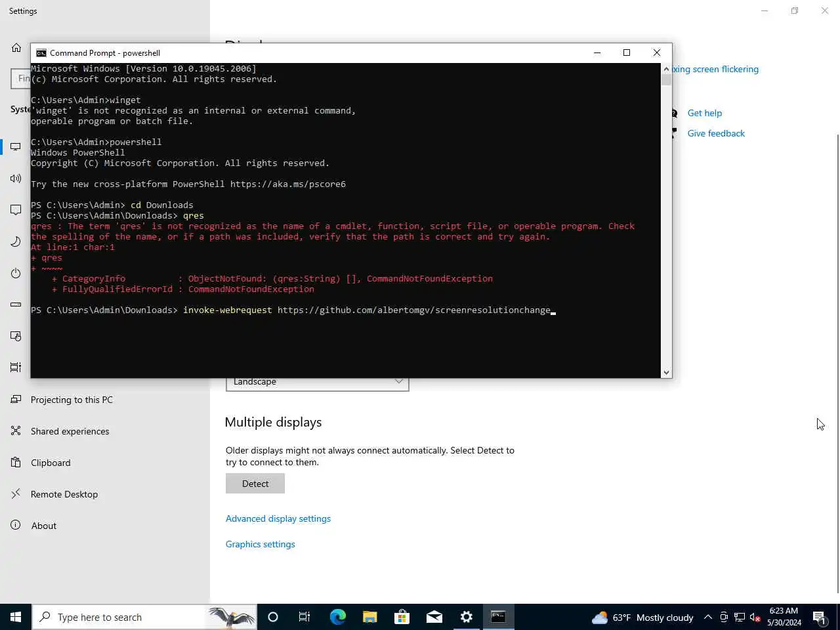Open Advanced display settings link

(278, 518)
